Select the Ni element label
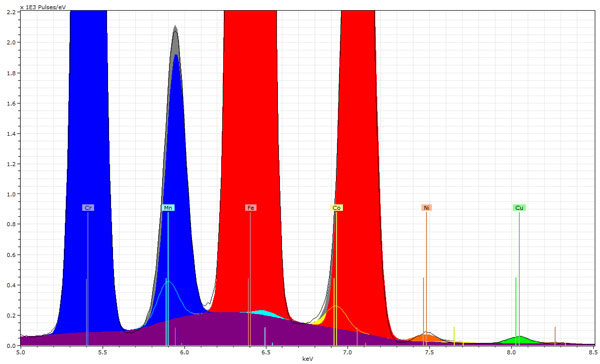 [427, 208]
